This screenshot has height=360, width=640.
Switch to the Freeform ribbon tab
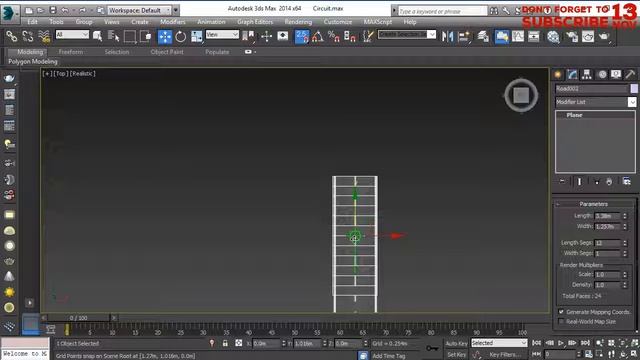click(71, 52)
